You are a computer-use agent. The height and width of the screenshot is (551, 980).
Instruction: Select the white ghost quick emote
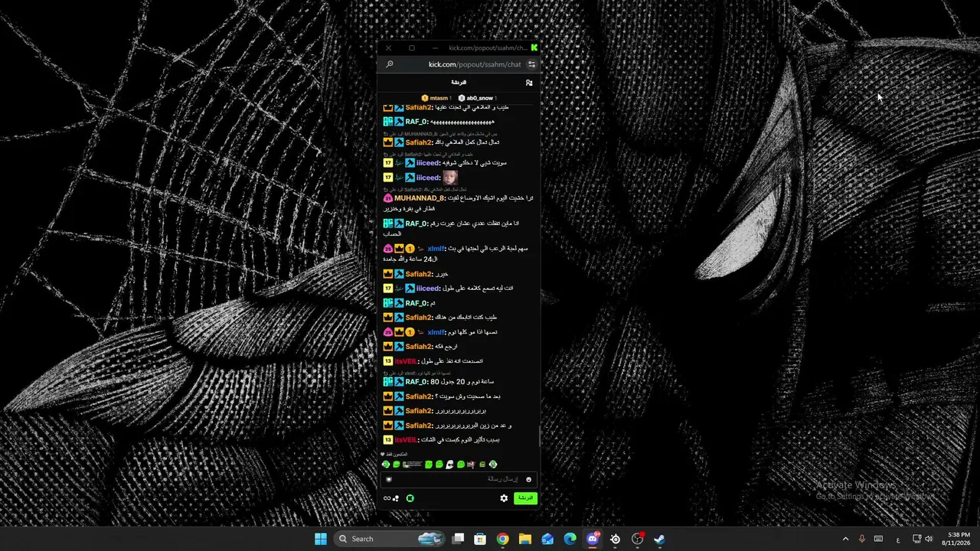coord(450,465)
